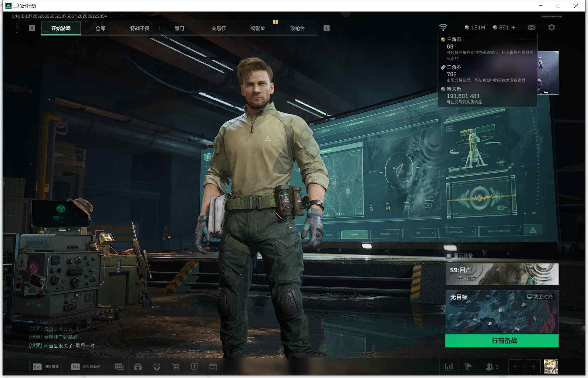Viewport: 588px width, 378px height.
Task: Click the E key hint after the tabs
Action: click(x=326, y=28)
